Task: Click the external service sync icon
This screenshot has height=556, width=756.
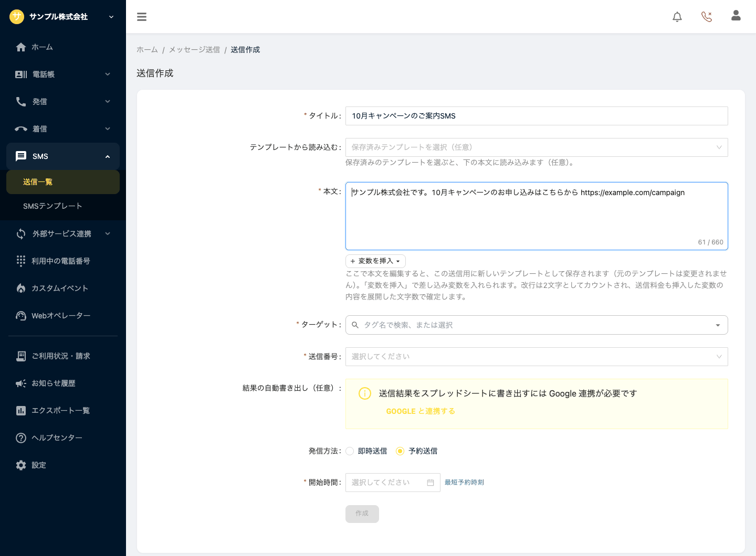Action: [x=21, y=234]
